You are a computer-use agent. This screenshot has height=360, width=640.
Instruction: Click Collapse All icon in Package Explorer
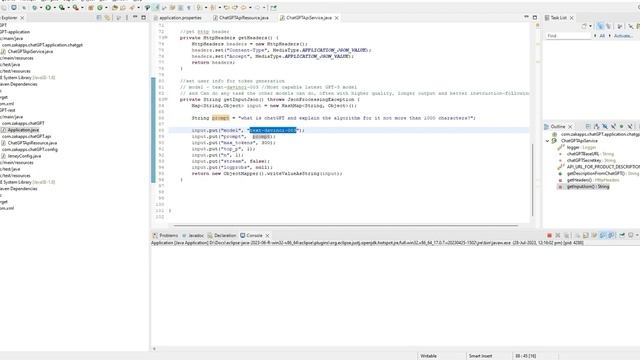tap(99, 18)
